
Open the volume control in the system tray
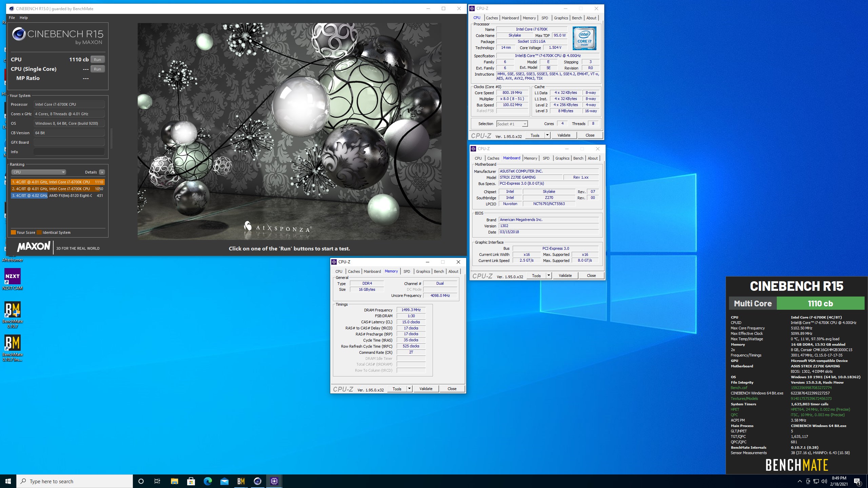tap(824, 481)
